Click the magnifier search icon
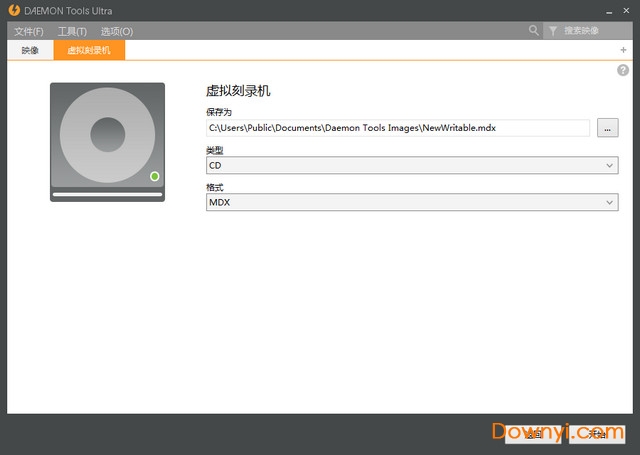This screenshot has height=455, width=640. [x=533, y=30]
